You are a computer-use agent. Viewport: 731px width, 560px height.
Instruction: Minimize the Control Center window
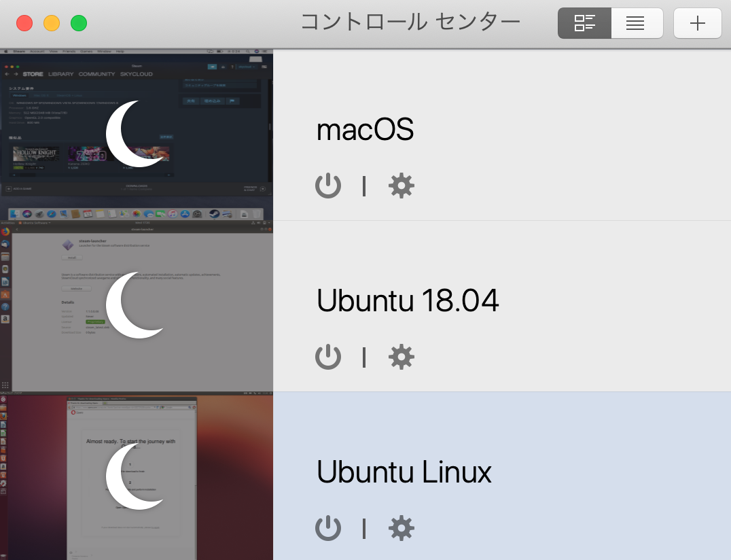tap(51, 23)
